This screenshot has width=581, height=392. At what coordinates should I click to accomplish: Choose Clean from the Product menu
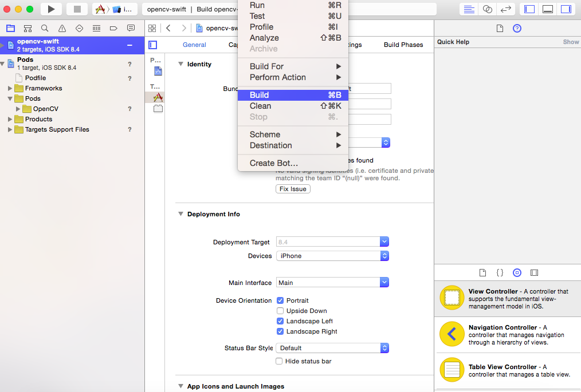pyautogui.click(x=260, y=106)
